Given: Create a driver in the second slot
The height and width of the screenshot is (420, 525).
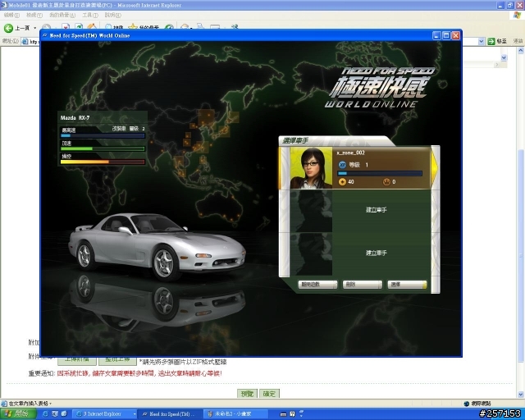Looking at the screenshot, I should [x=377, y=210].
